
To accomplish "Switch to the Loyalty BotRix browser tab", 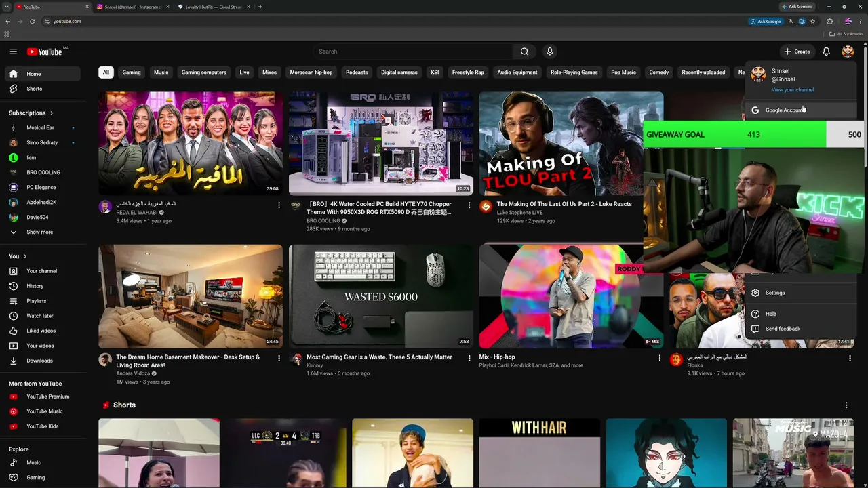I will [213, 7].
